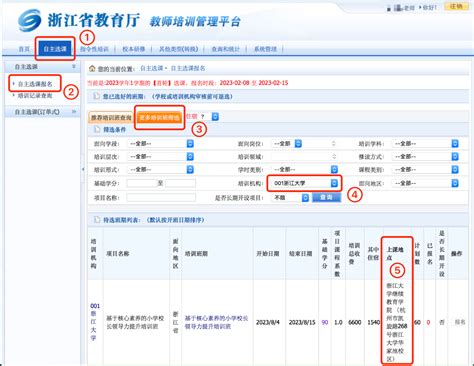The width and height of the screenshot is (474, 366).
Task: Click the page icon beside 待选班期列表
Action: tap(97, 220)
